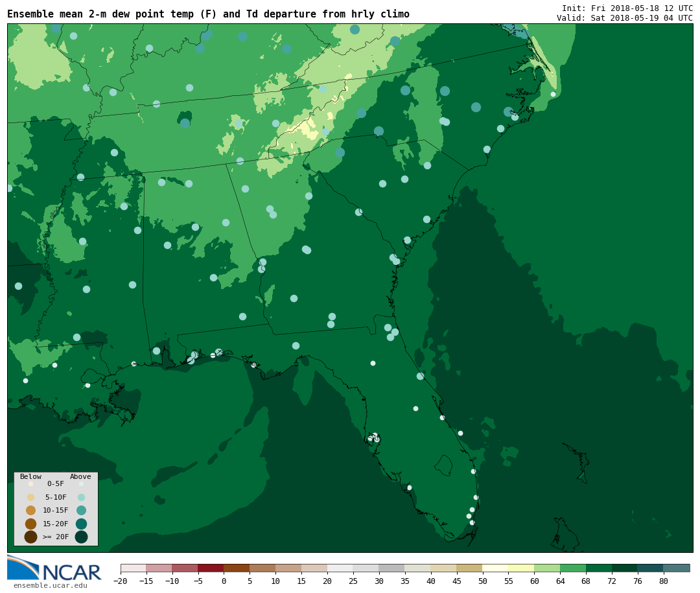
Task: Click the colorbar segment between 64 and 68
Action: click(573, 568)
